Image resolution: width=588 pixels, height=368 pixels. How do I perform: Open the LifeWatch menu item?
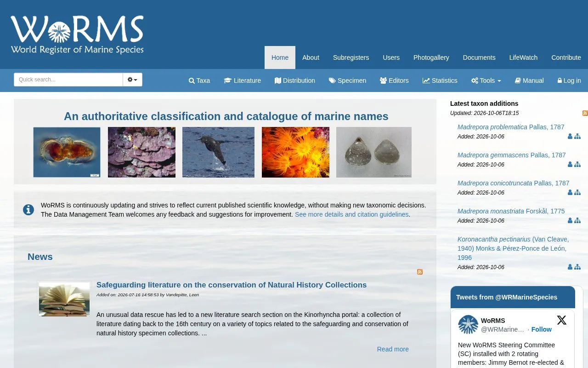coord(523,57)
